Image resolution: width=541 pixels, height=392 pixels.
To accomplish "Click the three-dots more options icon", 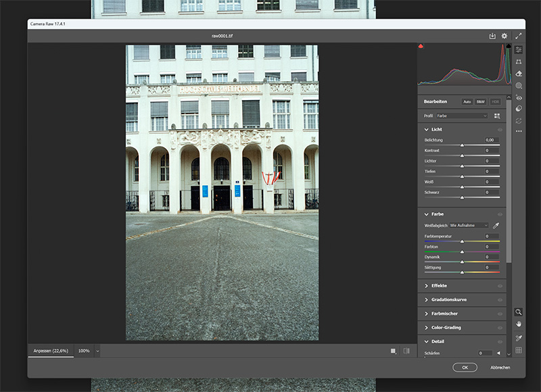I will click(519, 131).
